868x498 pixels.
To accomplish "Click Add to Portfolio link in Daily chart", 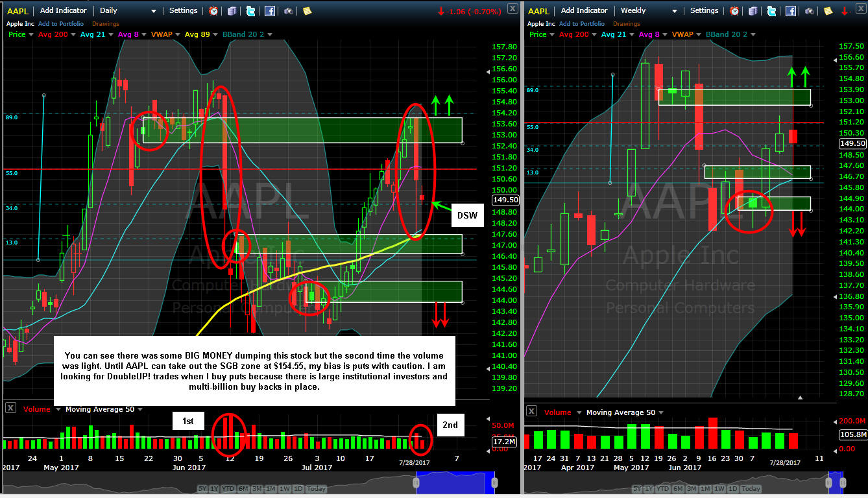I will click(60, 24).
